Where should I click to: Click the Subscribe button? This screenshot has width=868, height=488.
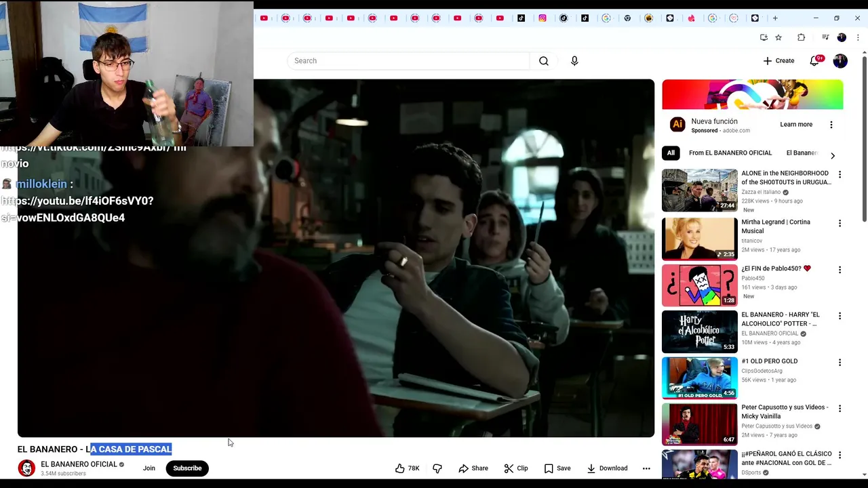[187, 468]
